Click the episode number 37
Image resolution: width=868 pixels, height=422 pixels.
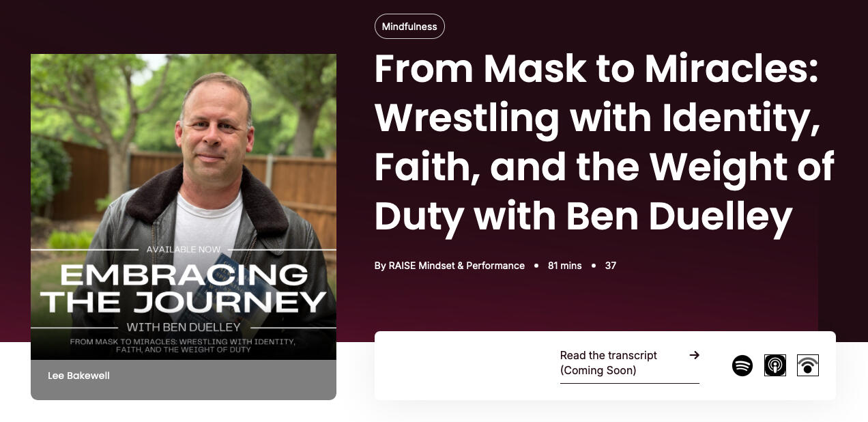pos(611,266)
